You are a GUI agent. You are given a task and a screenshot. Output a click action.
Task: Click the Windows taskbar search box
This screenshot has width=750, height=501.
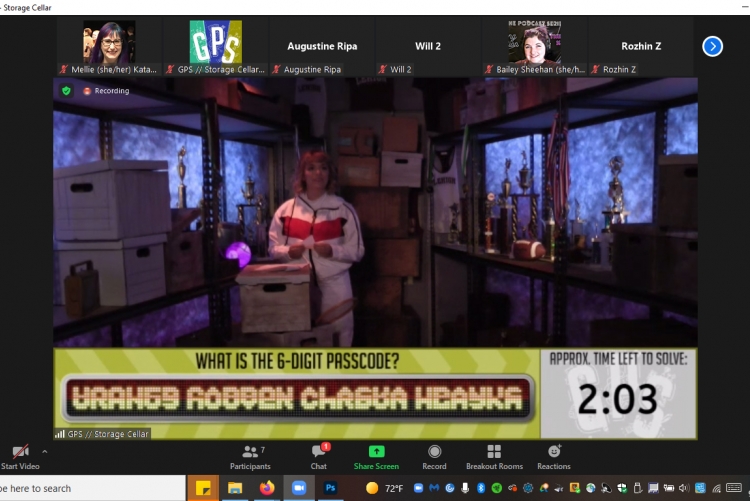[90, 488]
